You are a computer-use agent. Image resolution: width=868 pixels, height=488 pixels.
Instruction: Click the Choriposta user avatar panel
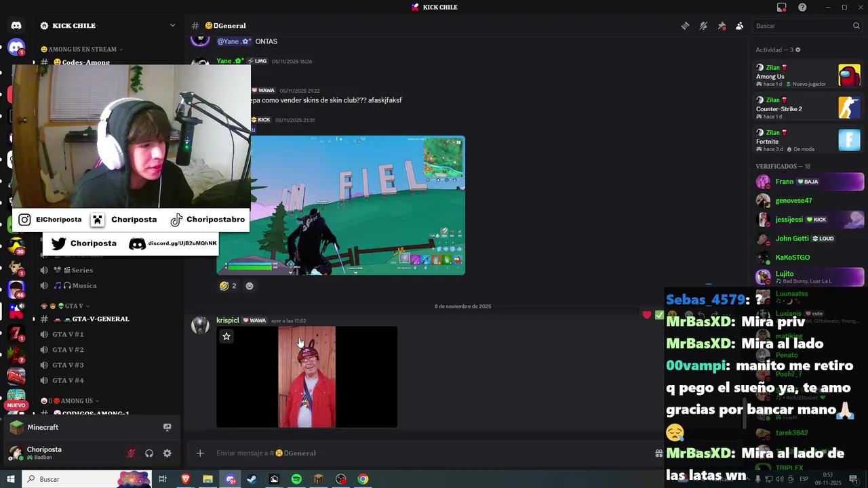[x=44, y=453]
